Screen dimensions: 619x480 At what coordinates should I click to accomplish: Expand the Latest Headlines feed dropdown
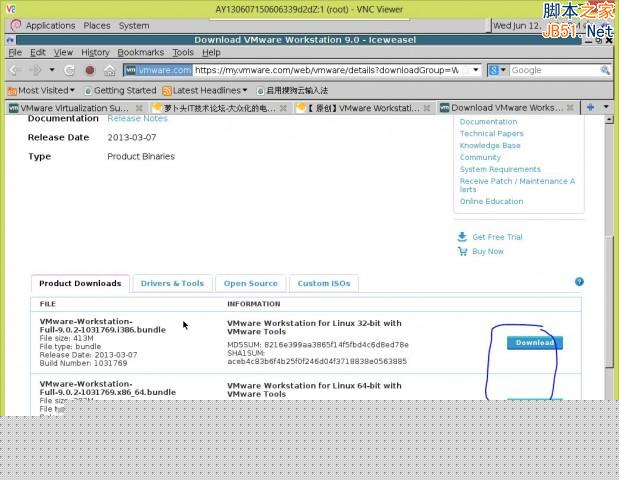(205, 90)
